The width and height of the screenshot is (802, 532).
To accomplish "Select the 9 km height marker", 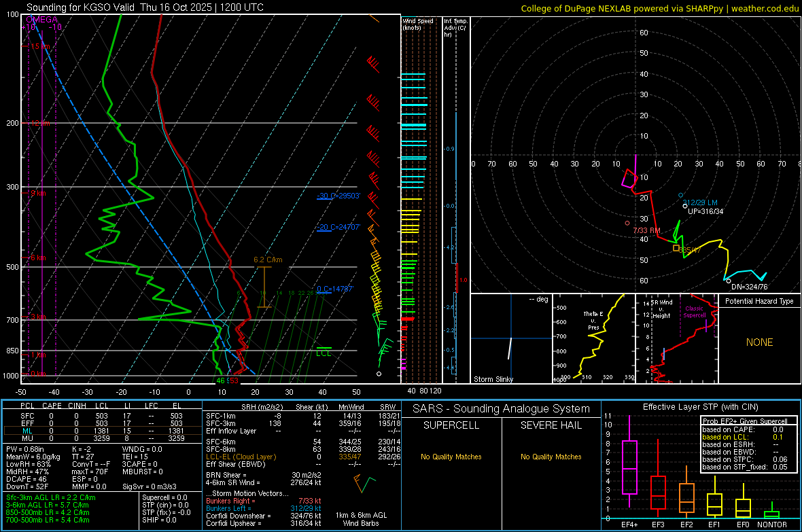I will 38,194.
